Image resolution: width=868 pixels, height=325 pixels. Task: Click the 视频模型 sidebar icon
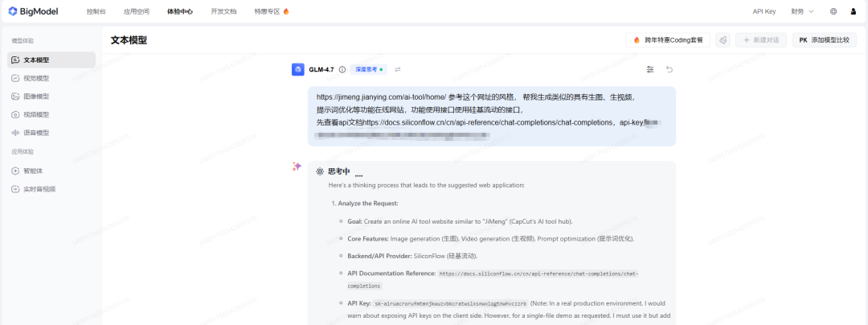click(x=15, y=114)
